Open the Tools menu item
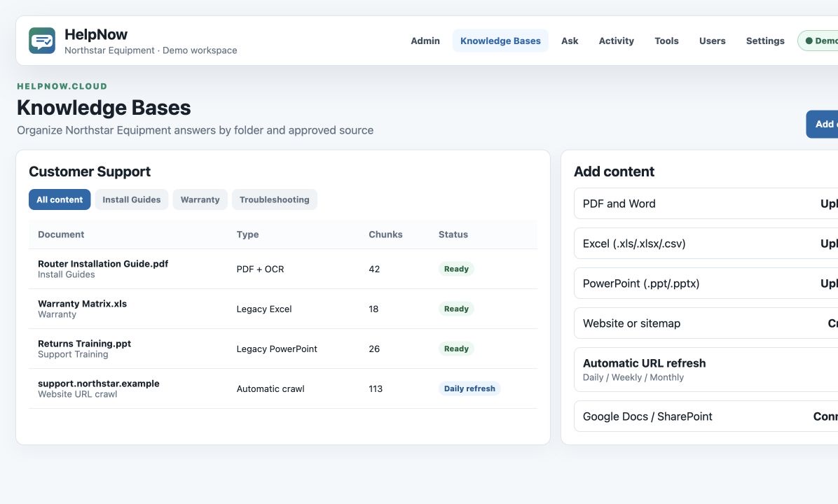Screen dimensions: 838x504 [666, 41]
